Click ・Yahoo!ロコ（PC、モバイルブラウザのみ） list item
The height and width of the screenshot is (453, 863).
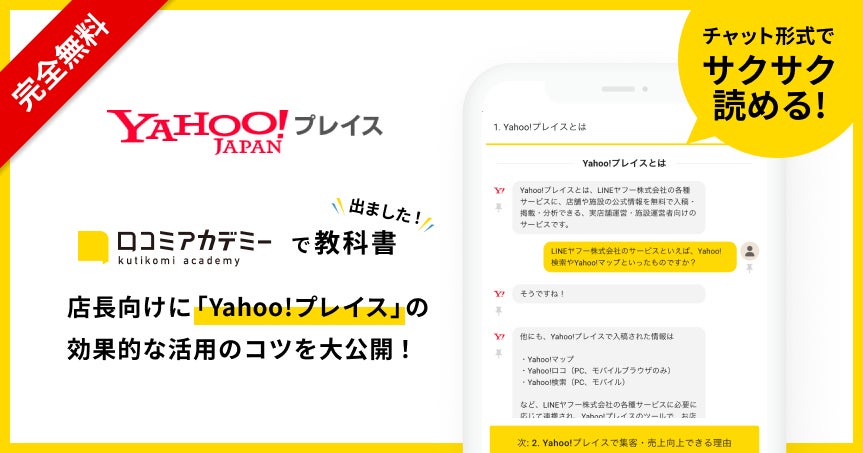coord(596,371)
